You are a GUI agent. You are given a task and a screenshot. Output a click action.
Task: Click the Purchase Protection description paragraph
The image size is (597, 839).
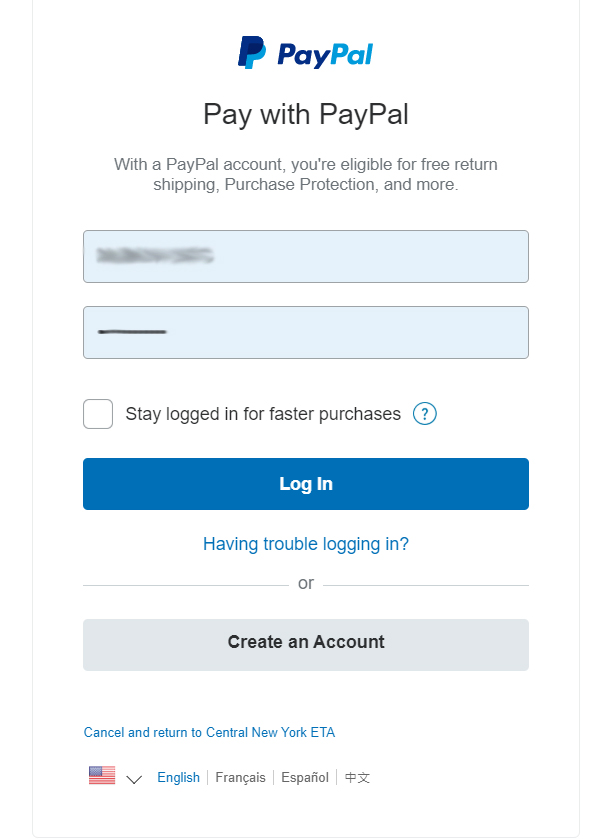pyautogui.click(x=306, y=174)
